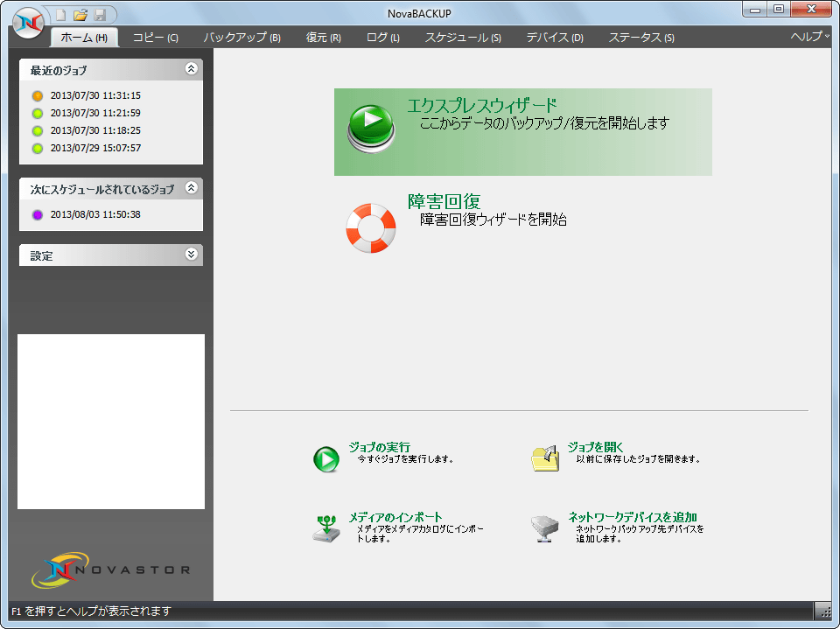Click the New document icon in title bar
840x629 pixels.
pos(61,15)
